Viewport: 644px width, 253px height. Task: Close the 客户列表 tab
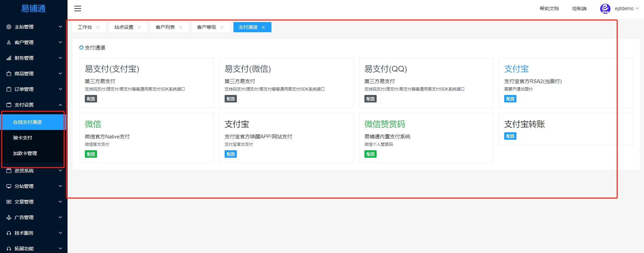tap(181, 27)
